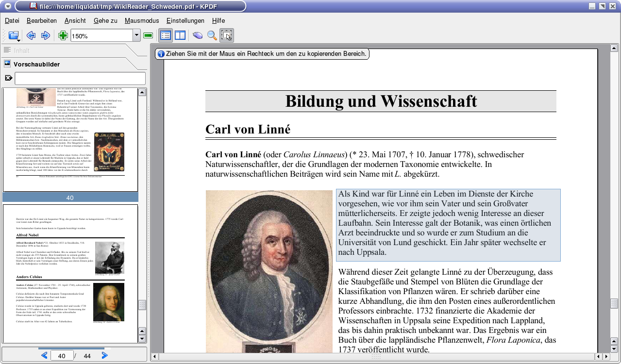Click the 150% zoom combo box field

pos(102,35)
